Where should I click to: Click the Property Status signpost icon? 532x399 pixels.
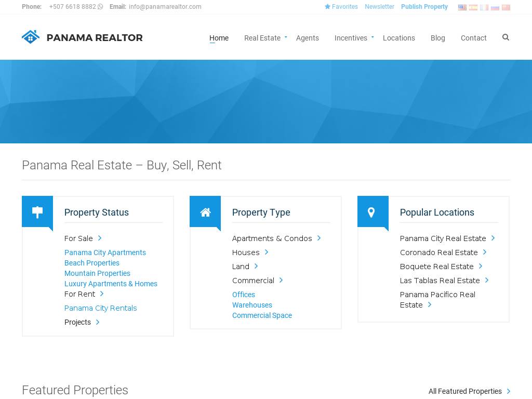pos(37,212)
